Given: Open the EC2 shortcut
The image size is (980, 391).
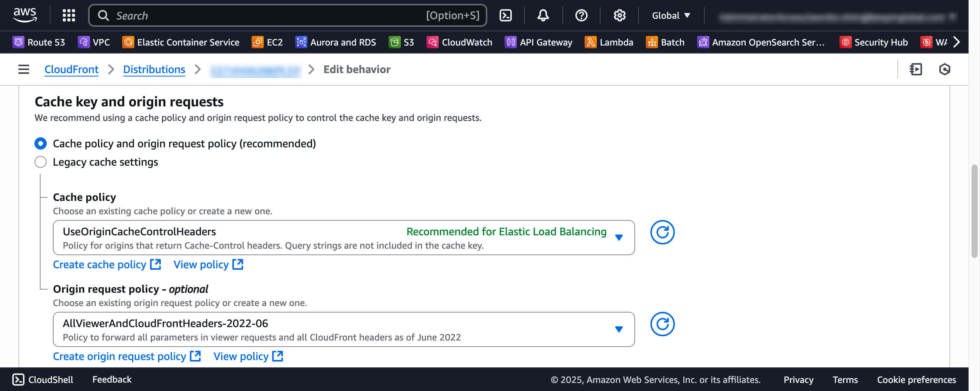Looking at the screenshot, I should (x=267, y=42).
